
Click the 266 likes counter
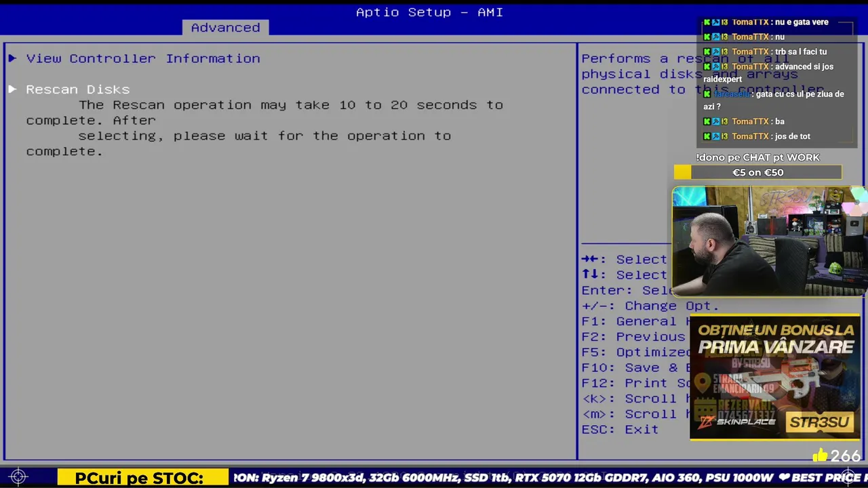[x=846, y=455]
